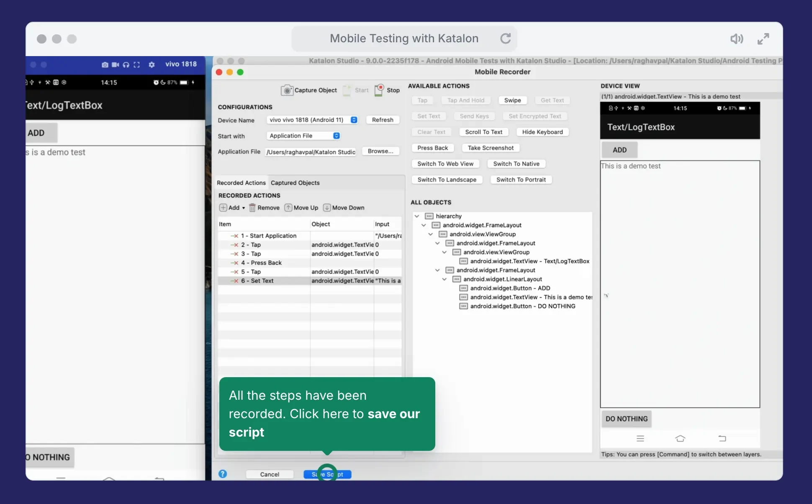Click the Move Up arrow icon

[288, 208]
